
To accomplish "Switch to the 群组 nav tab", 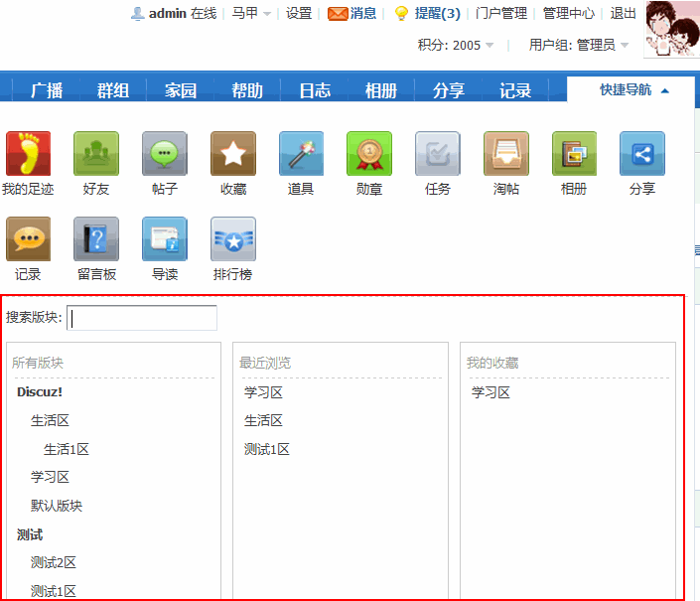I will coord(113,90).
